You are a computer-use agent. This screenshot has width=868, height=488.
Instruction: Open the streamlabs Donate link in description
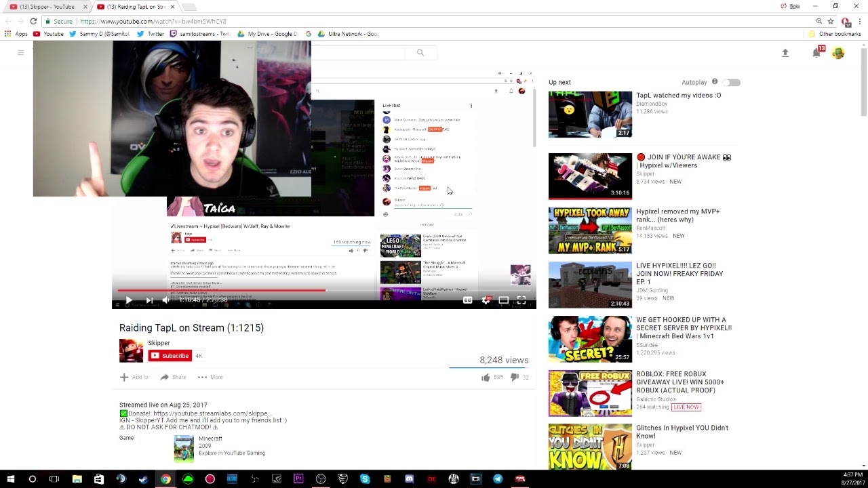pos(212,413)
